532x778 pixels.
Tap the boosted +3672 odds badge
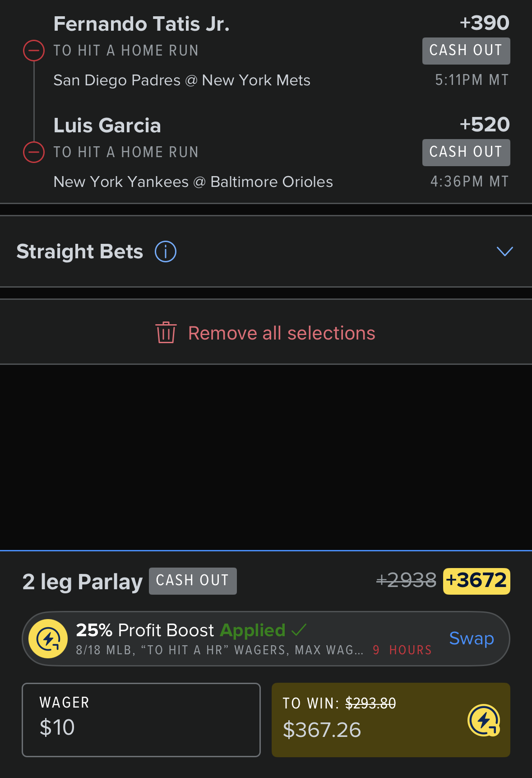(x=476, y=581)
